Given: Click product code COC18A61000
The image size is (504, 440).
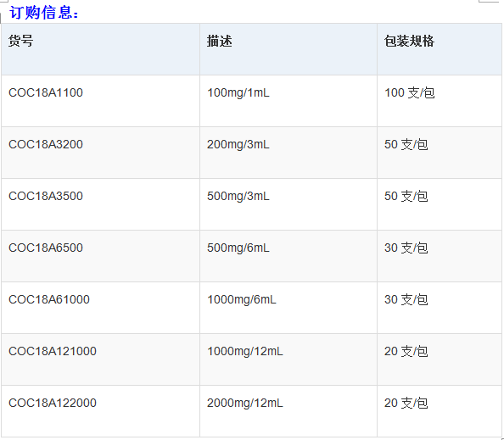Looking at the screenshot, I should coord(49,299).
